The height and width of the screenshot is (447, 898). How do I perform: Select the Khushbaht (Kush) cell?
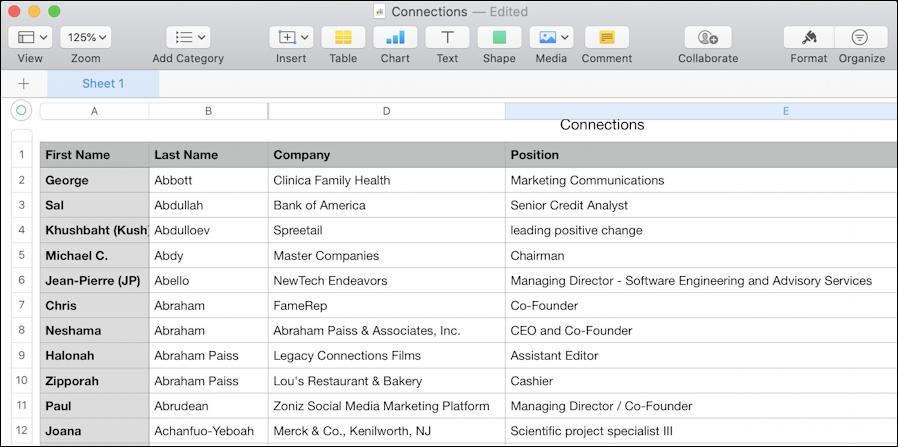94,231
